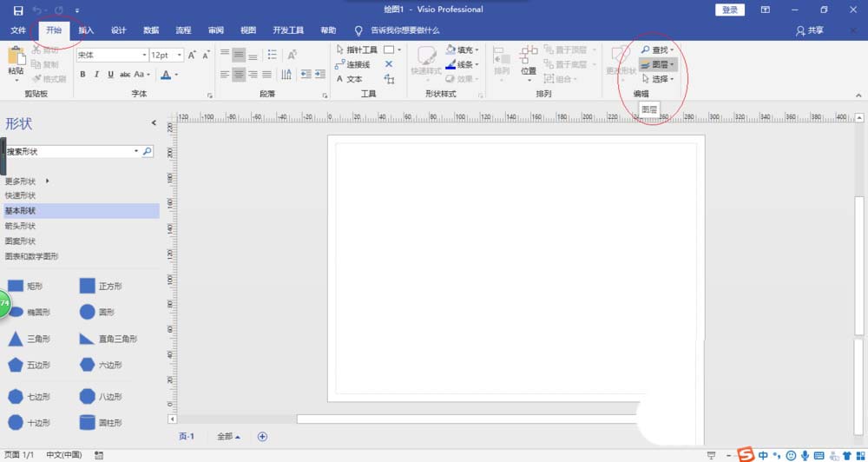Click the decrease font size icon
This screenshot has height=462, width=868.
(206, 55)
